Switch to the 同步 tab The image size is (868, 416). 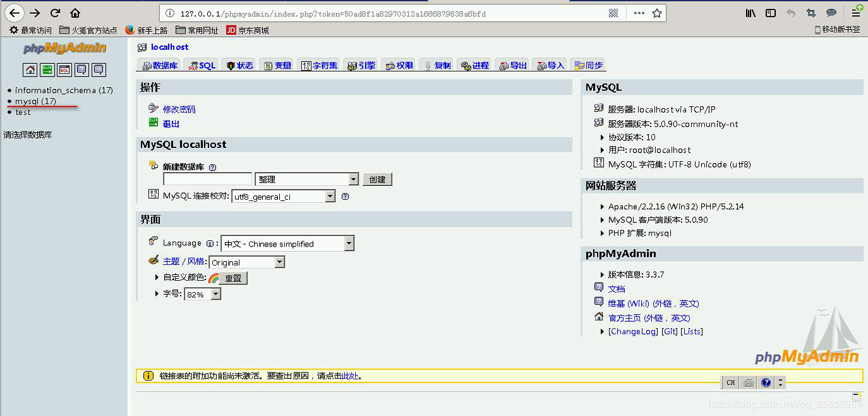tap(587, 65)
